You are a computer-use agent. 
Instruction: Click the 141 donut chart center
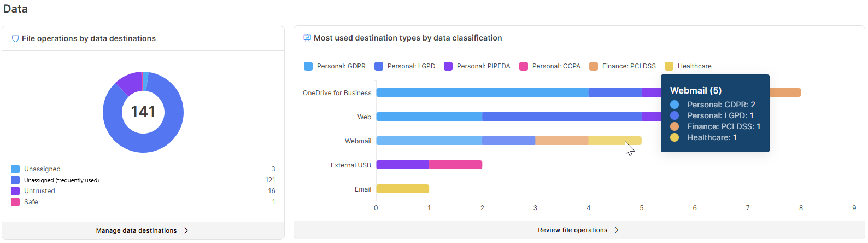(143, 112)
